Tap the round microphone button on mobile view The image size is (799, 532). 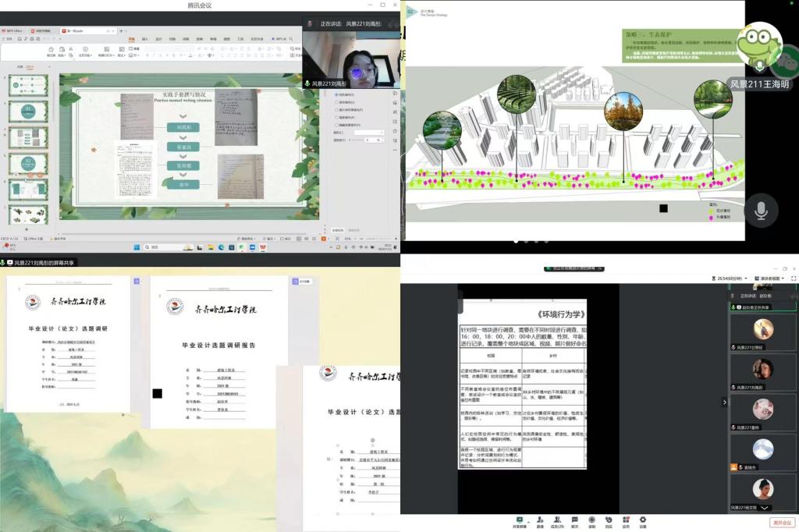tap(761, 211)
